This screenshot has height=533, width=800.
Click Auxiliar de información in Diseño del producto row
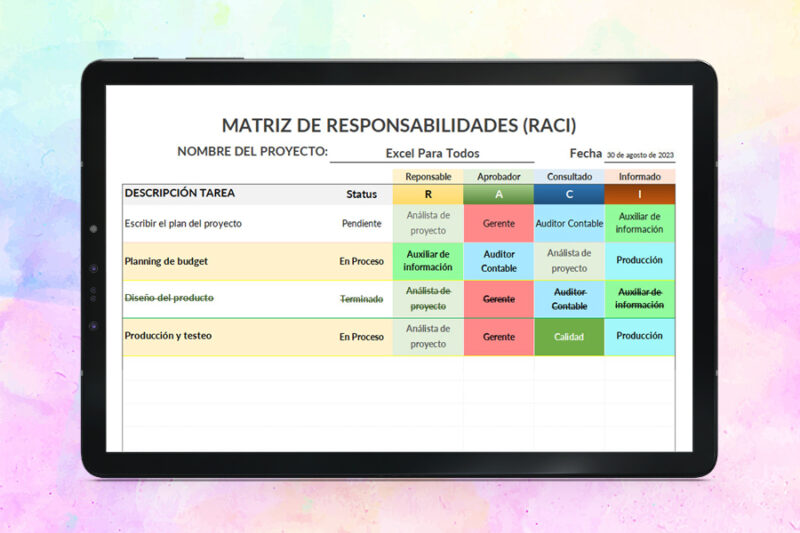640,299
